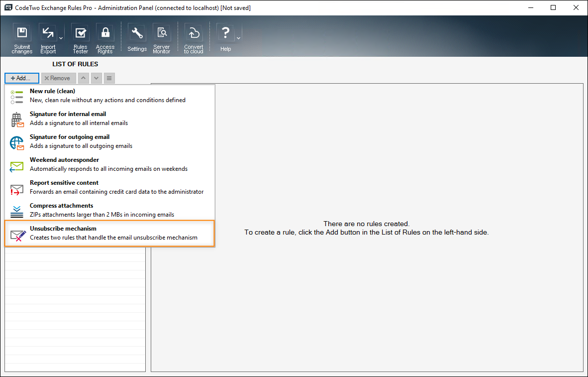The width and height of the screenshot is (588, 377).
Task: Click the New rule (clean) list icon
Action: pos(17,97)
